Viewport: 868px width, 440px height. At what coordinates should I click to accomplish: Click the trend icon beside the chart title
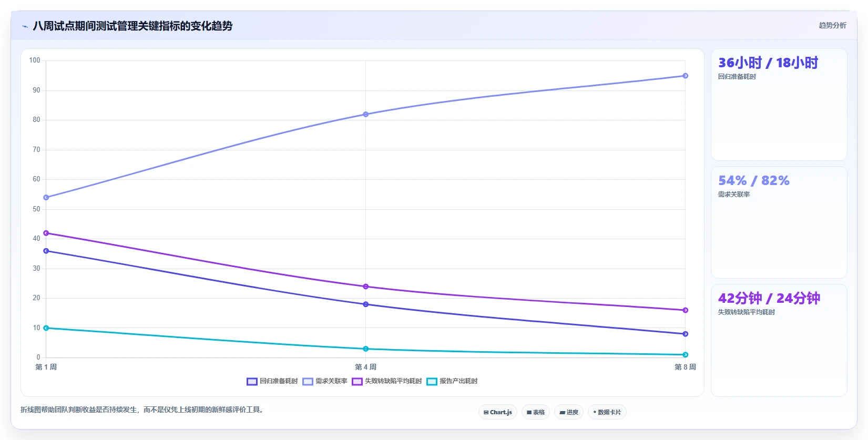click(25, 26)
